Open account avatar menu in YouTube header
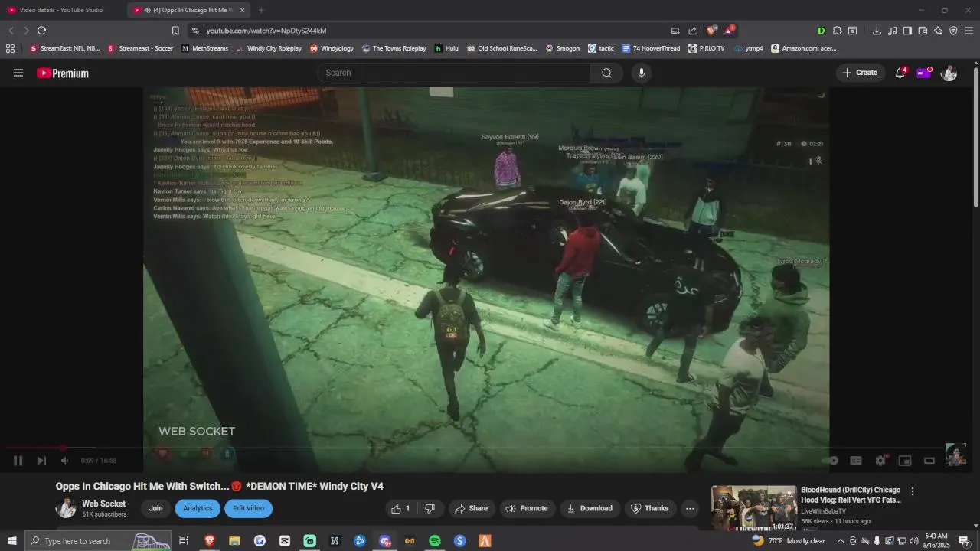 [x=949, y=73]
